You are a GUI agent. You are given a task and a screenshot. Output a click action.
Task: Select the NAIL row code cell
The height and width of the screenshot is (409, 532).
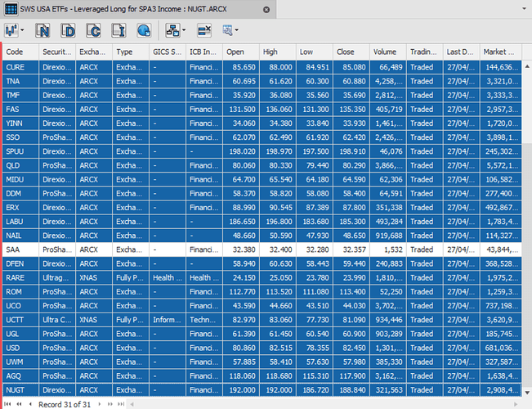point(20,236)
